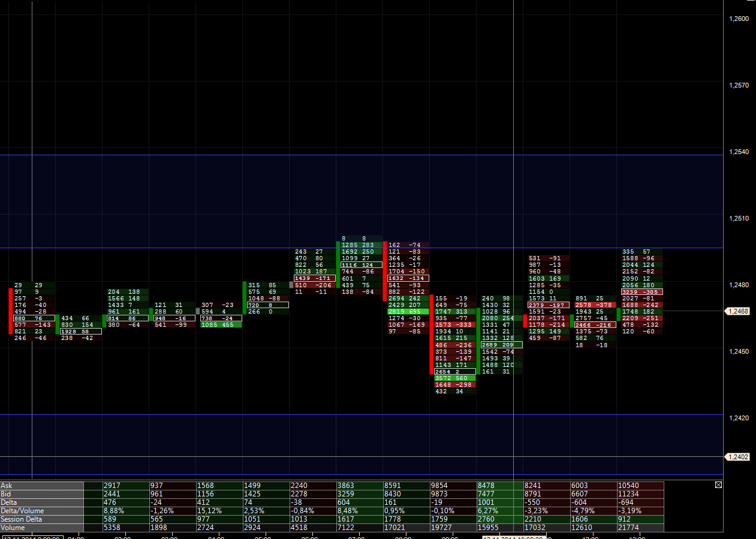Click the outlined cell 1632 -134

tap(408, 279)
